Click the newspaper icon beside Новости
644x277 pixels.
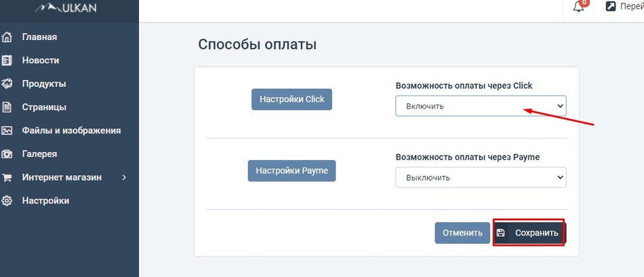click(x=7, y=60)
